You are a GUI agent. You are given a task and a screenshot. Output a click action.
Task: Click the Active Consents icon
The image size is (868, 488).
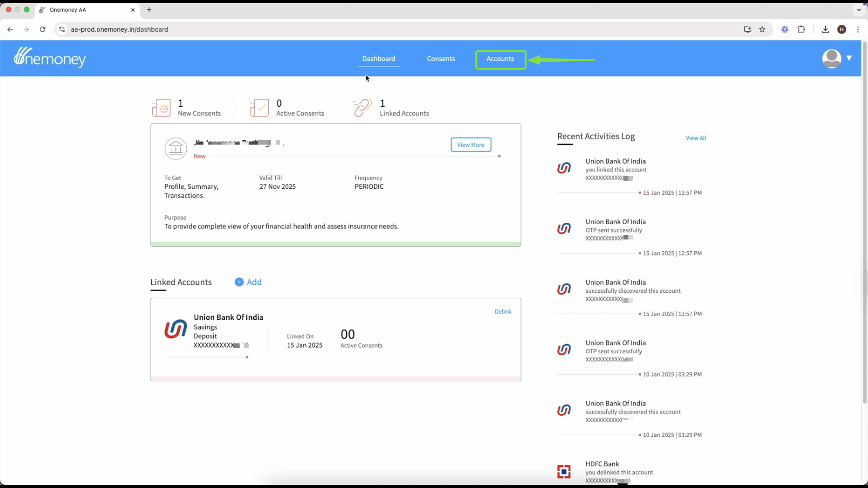(259, 108)
